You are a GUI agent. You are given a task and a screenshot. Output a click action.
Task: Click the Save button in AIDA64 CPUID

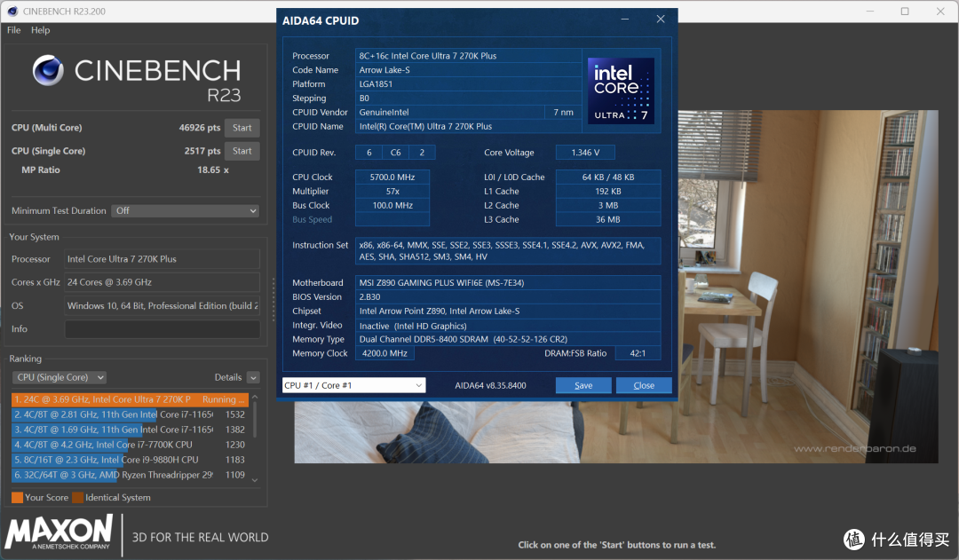(583, 385)
